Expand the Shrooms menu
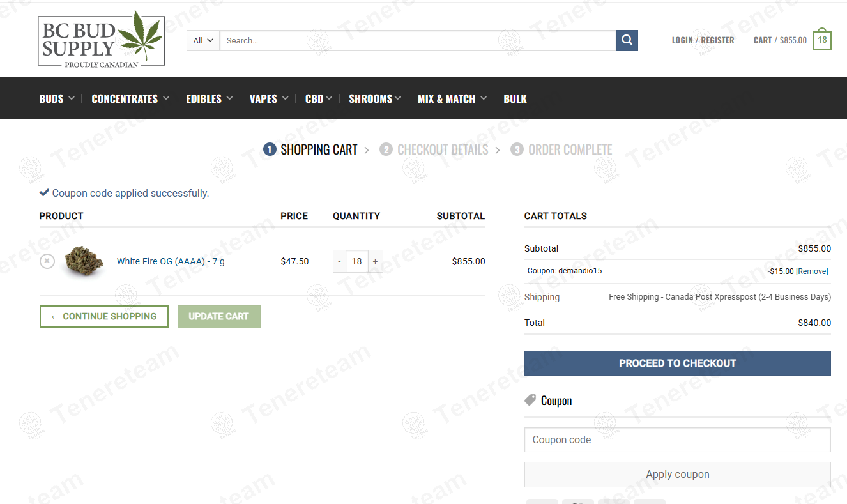The width and height of the screenshot is (847, 504). pyautogui.click(x=375, y=98)
